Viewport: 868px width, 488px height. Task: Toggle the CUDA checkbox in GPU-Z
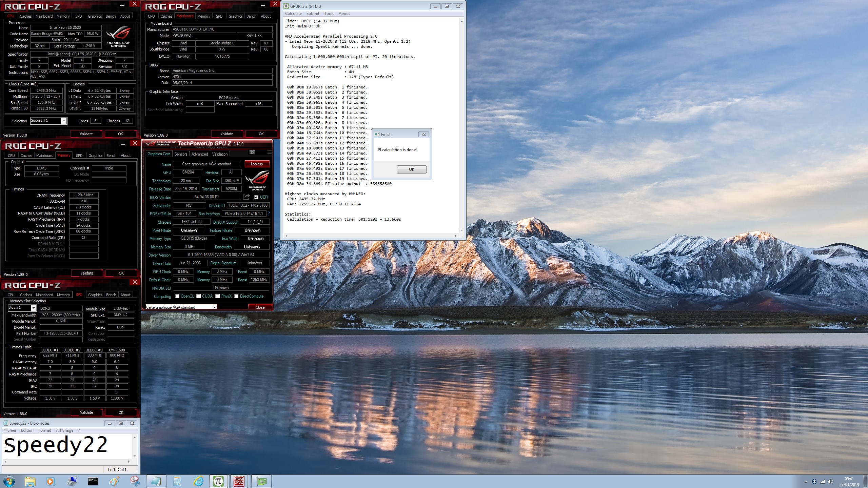tap(199, 296)
